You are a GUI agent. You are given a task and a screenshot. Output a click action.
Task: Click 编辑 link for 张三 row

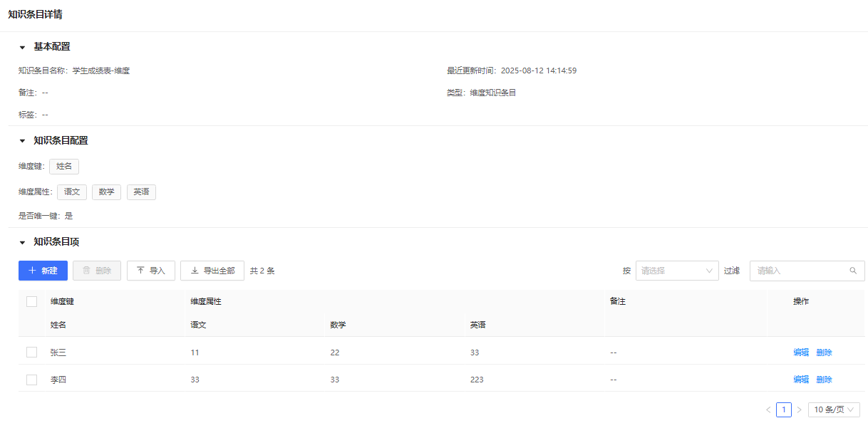(801, 352)
